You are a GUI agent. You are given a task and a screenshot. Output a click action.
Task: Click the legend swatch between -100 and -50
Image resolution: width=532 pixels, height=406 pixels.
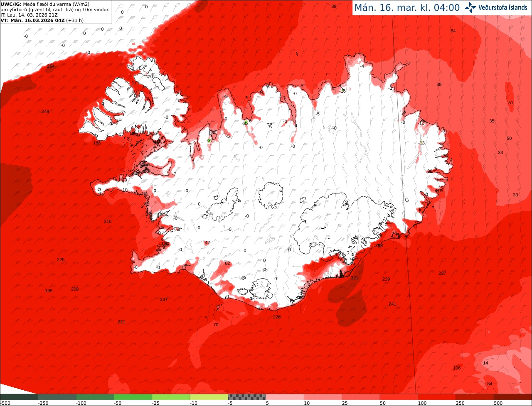pyautogui.click(x=95, y=397)
